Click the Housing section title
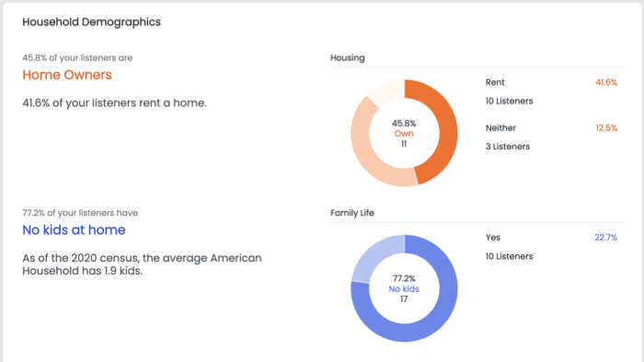Viewport: 644px width, 362px height. tap(348, 58)
